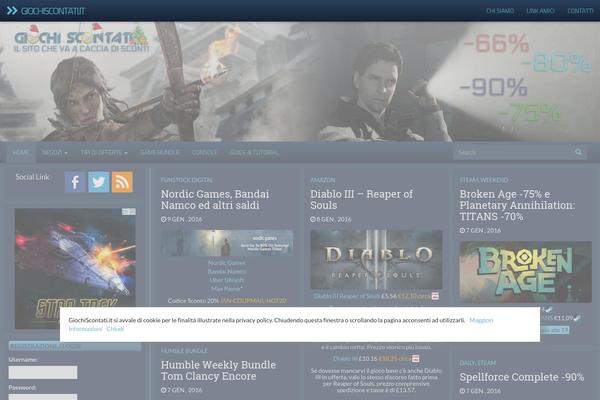This screenshot has height=400, width=600.
Task: Expand the NEGOZI dropdown menu
Action: pyautogui.click(x=55, y=152)
